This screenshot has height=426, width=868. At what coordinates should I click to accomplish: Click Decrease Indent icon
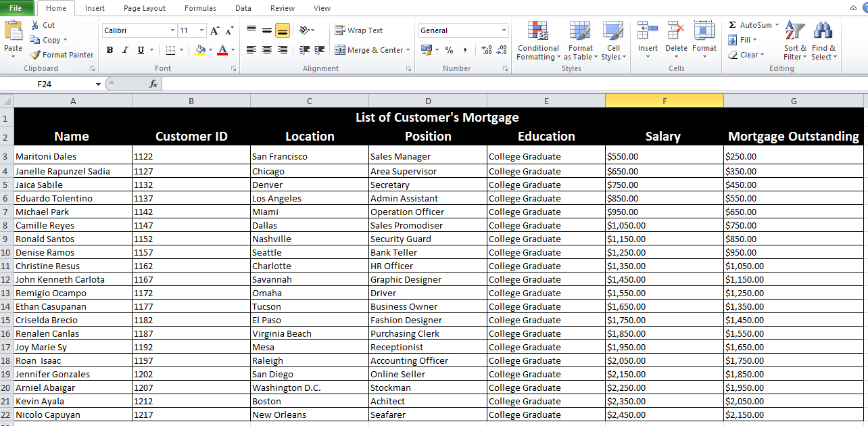point(304,50)
